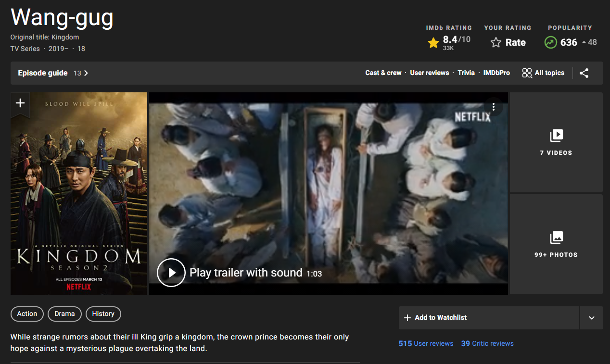The image size is (610, 364).
Task: Click the trailer video thumbnail
Action: pos(329,193)
